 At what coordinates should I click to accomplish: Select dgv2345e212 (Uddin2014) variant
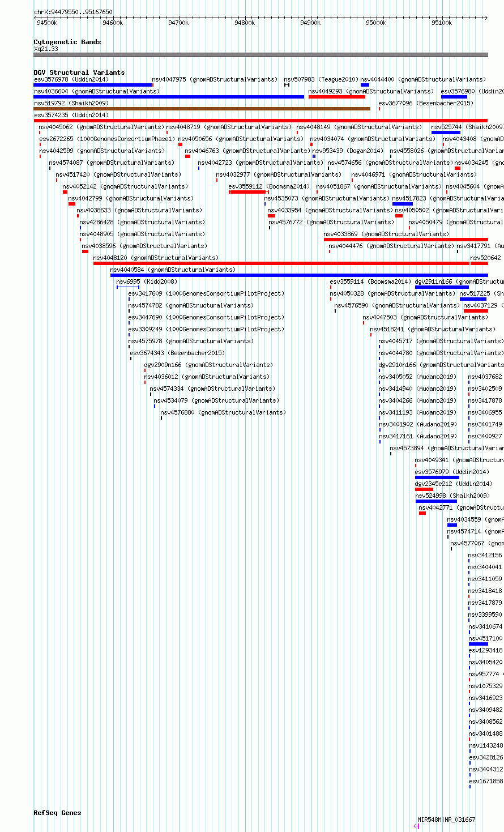(x=454, y=484)
